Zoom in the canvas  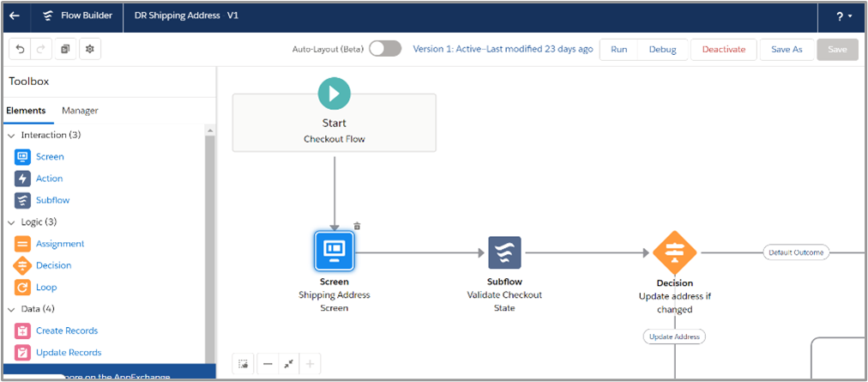pos(310,364)
